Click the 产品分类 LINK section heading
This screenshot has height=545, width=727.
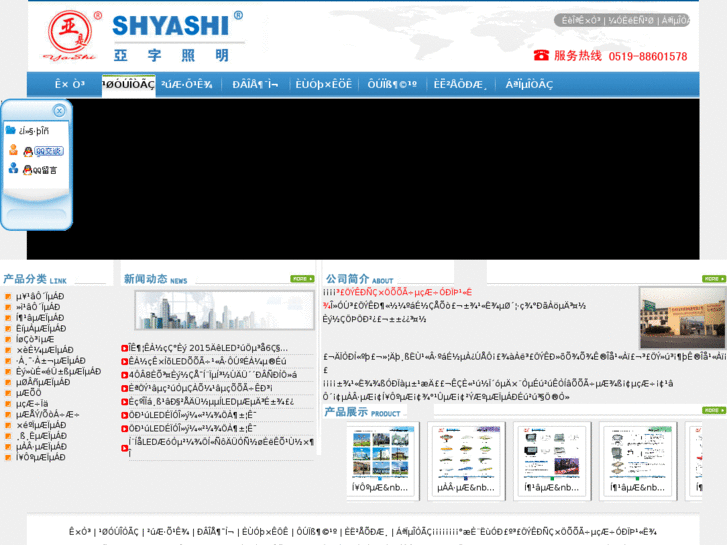tap(35, 279)
